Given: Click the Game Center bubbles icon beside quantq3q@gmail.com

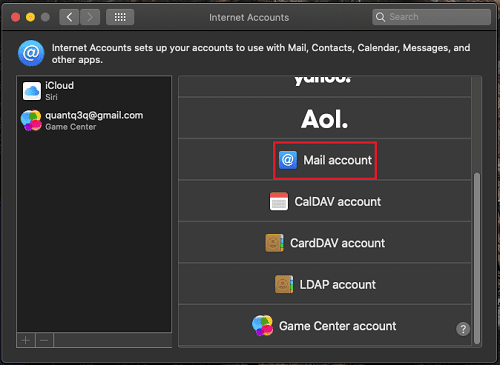Looking at the screenshot, I should [x=31, y=120].
